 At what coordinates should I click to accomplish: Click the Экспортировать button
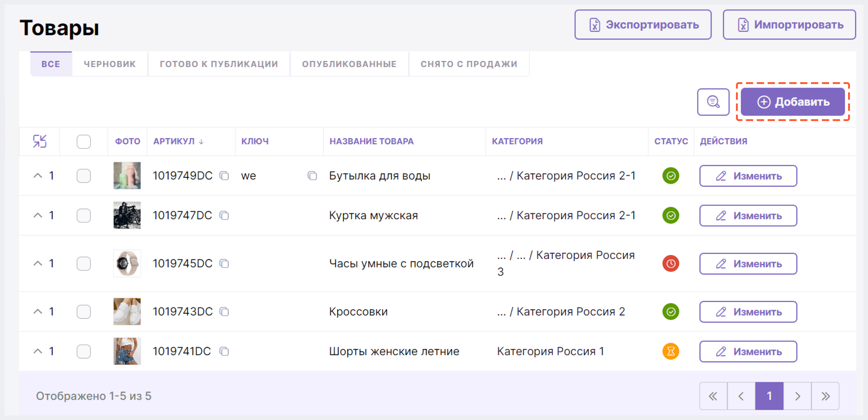643,25
